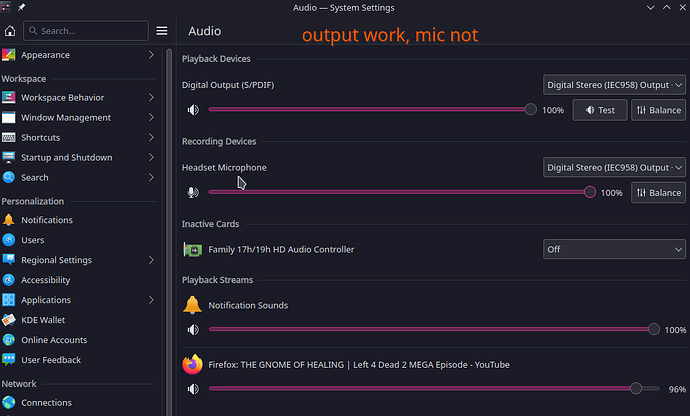
Task: Open Window Management category
Action: click(66, 117)
